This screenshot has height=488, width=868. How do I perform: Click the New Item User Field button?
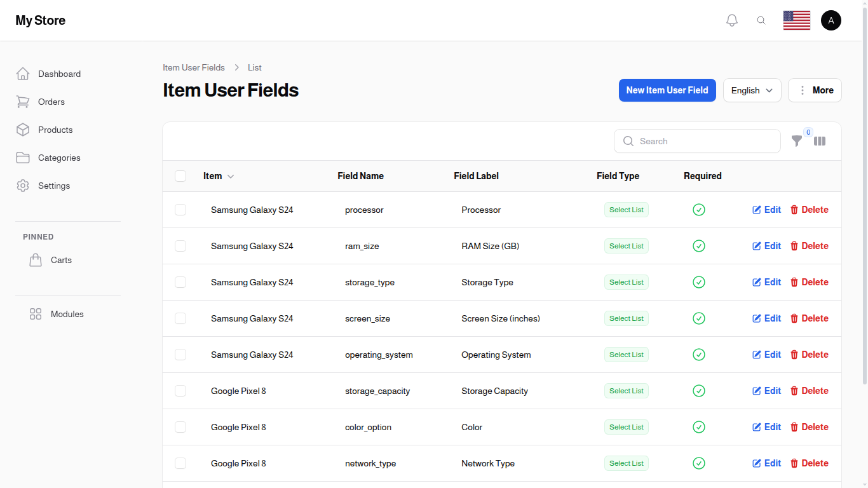coord(667,90)
